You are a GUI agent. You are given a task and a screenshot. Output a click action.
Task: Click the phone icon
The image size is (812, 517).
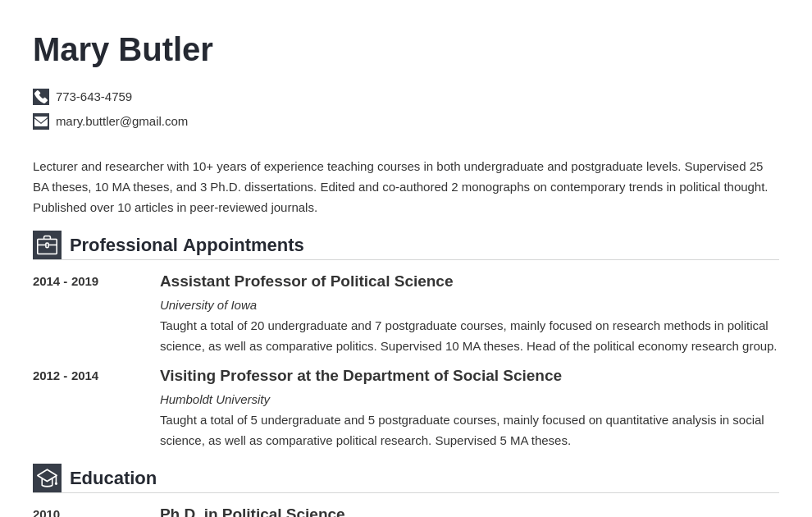[41, 97]
